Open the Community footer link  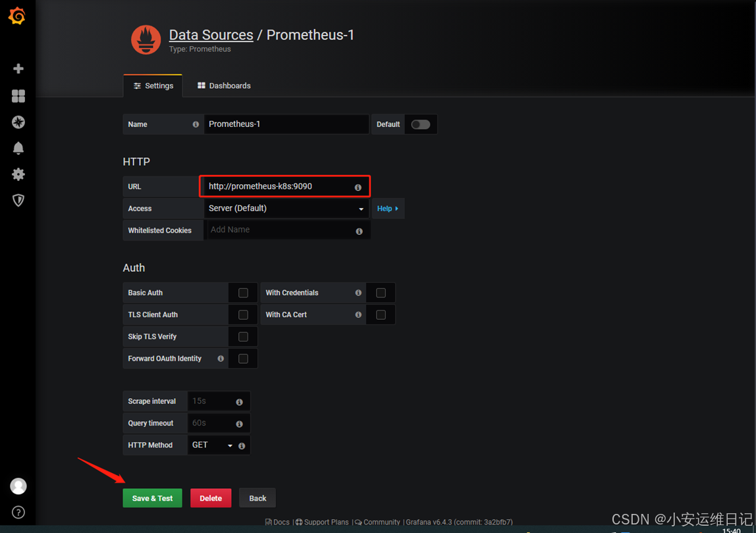pyautogui.click(x=378, y=522)
